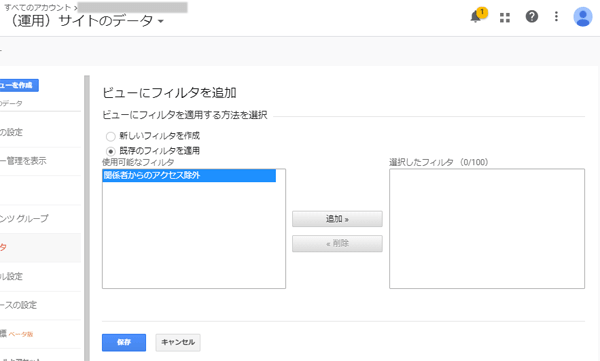Open the 計算指標 ベータ版 sidebar item

pyautogui.click(x=17, y=334)
